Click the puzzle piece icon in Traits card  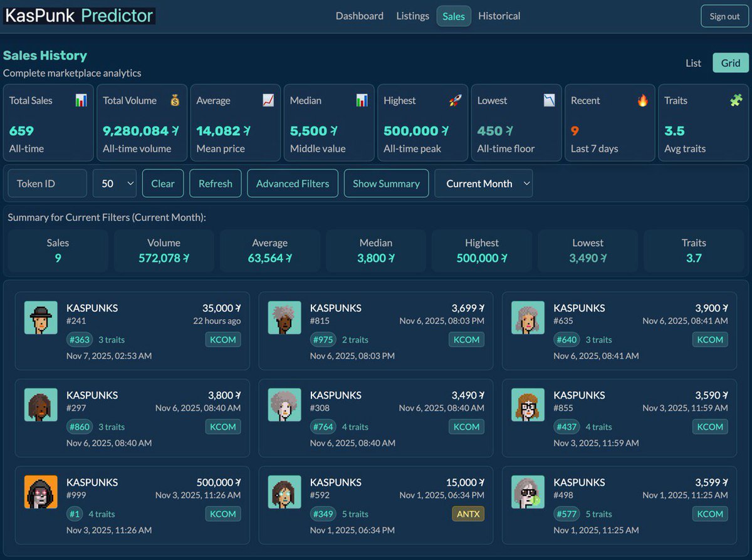coord(736,100)
